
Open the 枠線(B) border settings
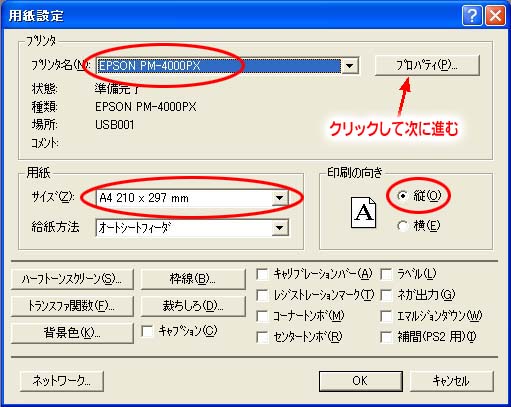(x=193, y=279)
